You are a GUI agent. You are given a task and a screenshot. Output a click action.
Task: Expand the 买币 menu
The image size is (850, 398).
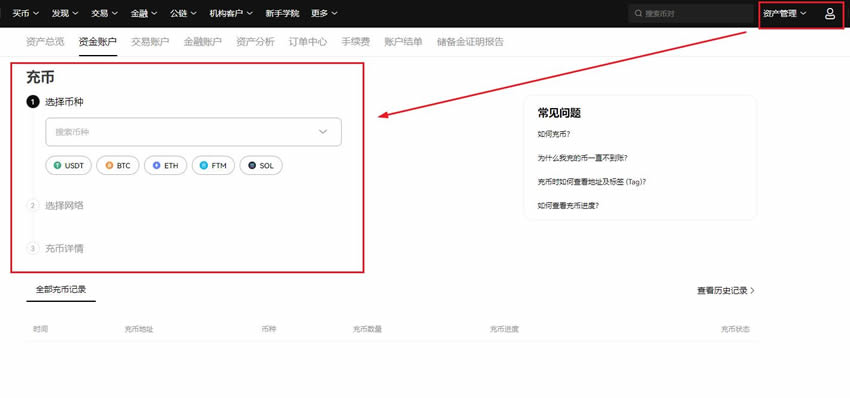click(25, 14)
